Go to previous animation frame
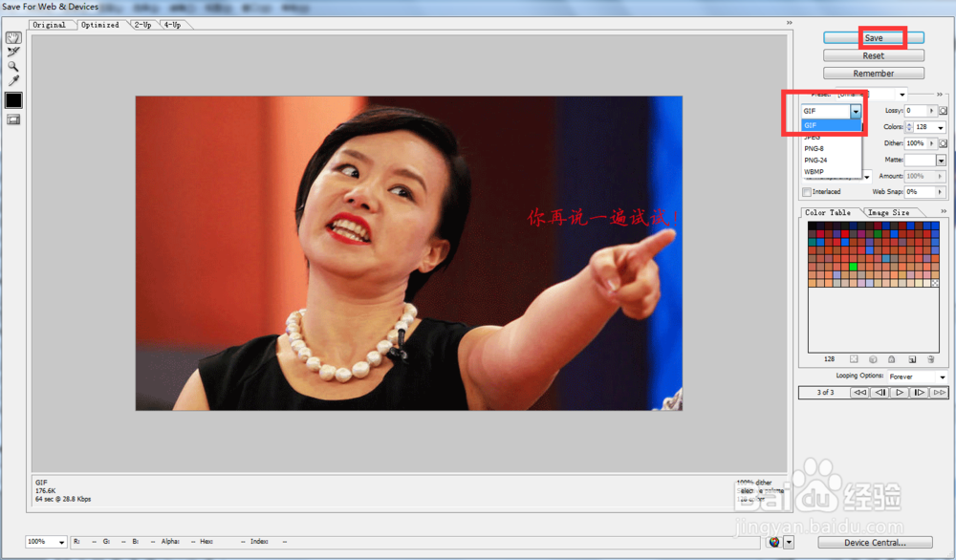This screenshot has width=956, height=560. pyautogui.click(x=880, y=393)
